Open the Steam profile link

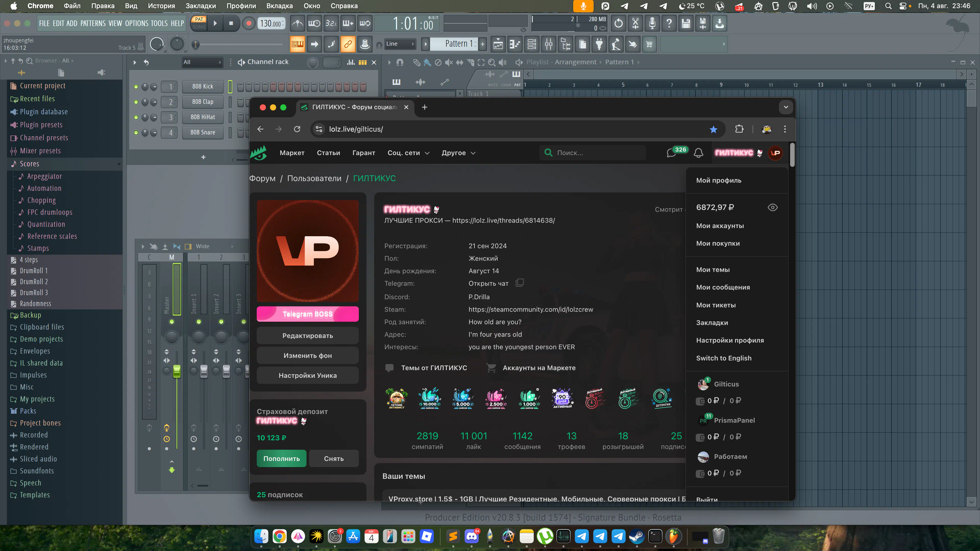[531, 309]
